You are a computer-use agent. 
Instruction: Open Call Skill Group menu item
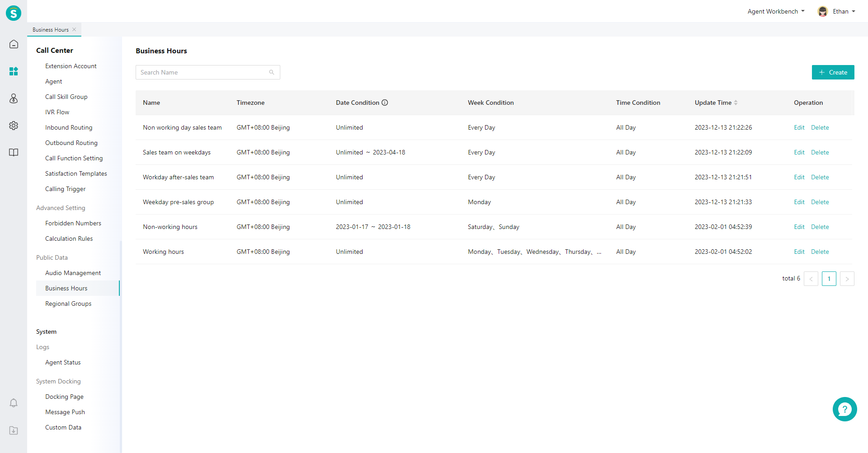tap(66, 97)
